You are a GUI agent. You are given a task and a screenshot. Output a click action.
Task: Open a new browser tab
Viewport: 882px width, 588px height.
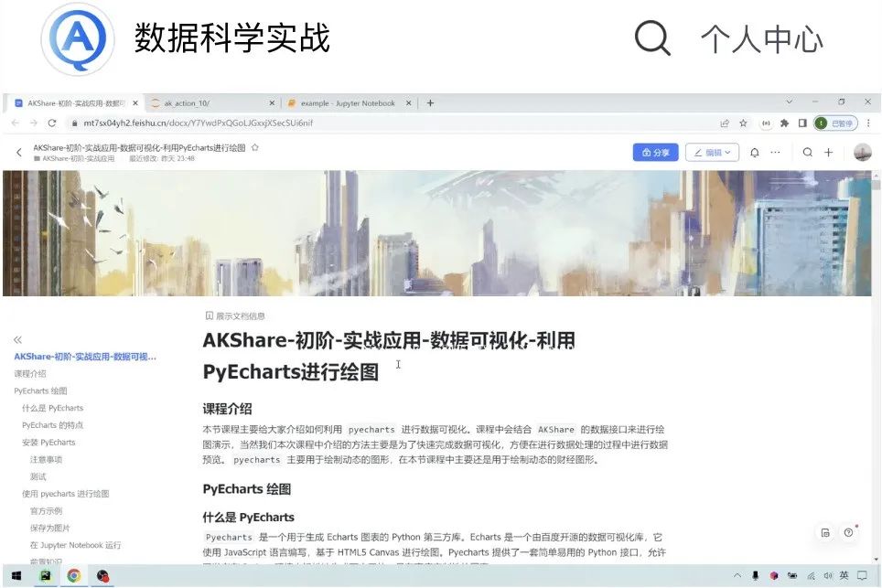click(430, 103)
